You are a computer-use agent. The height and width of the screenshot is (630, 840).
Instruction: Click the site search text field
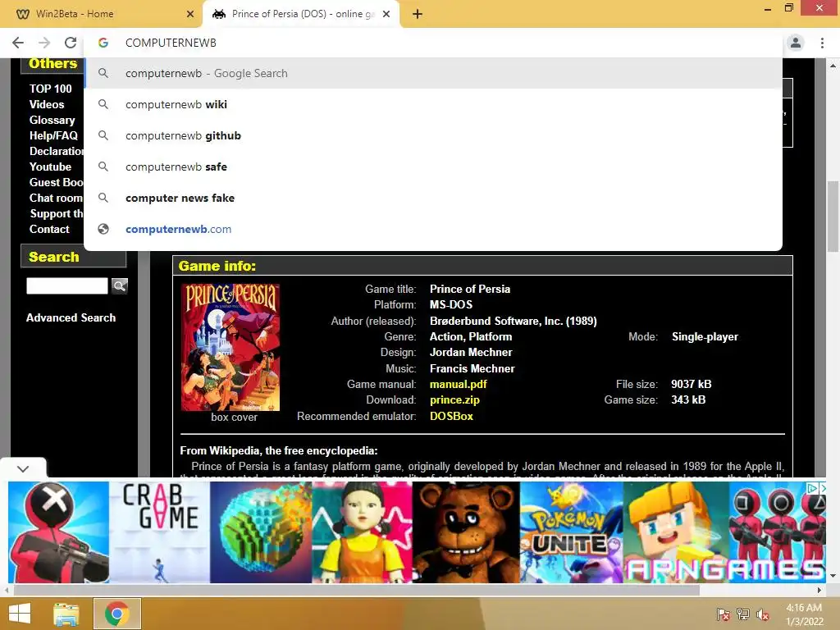pyautogui.click(x=67, y=285)
